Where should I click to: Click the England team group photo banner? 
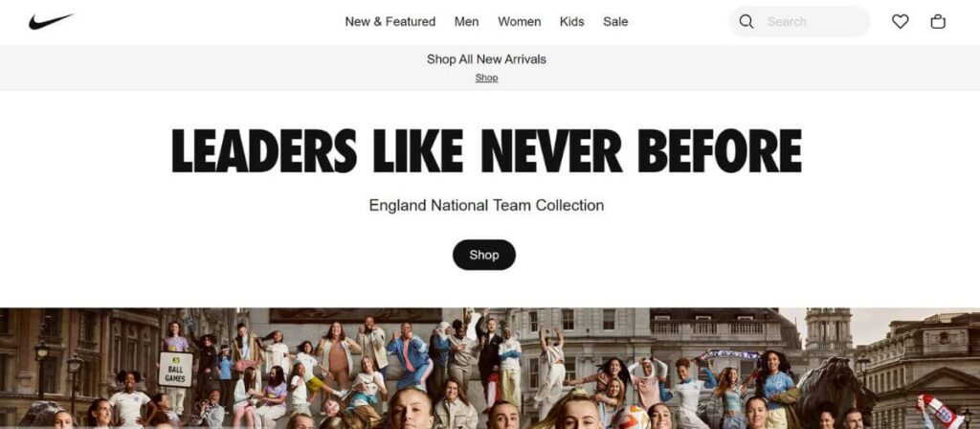point(490,368)
